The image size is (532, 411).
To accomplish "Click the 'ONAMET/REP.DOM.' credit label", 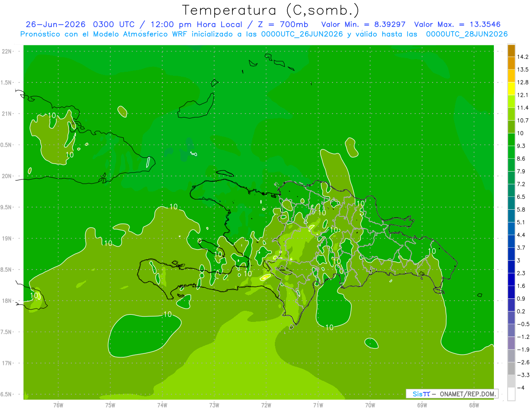I will point(468,394).
